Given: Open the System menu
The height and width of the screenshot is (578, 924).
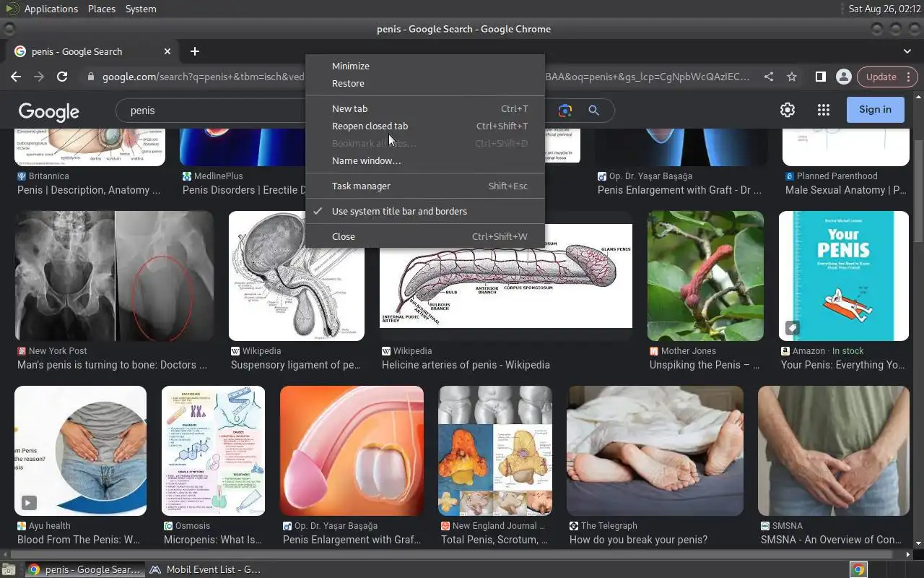Looking at the screenshot, I should [141, 9].
